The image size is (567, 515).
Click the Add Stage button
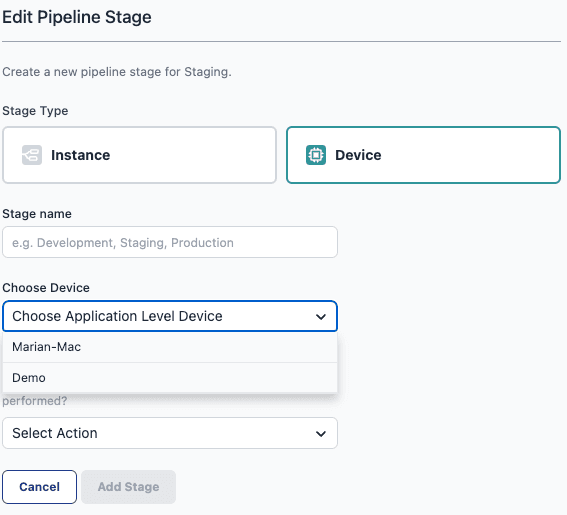point(128,487)
